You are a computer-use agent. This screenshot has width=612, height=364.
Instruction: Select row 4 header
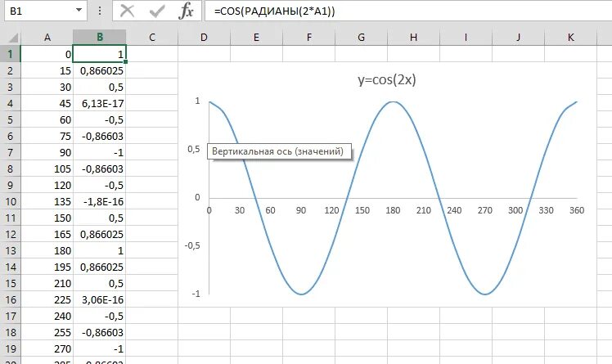[10, 103]
